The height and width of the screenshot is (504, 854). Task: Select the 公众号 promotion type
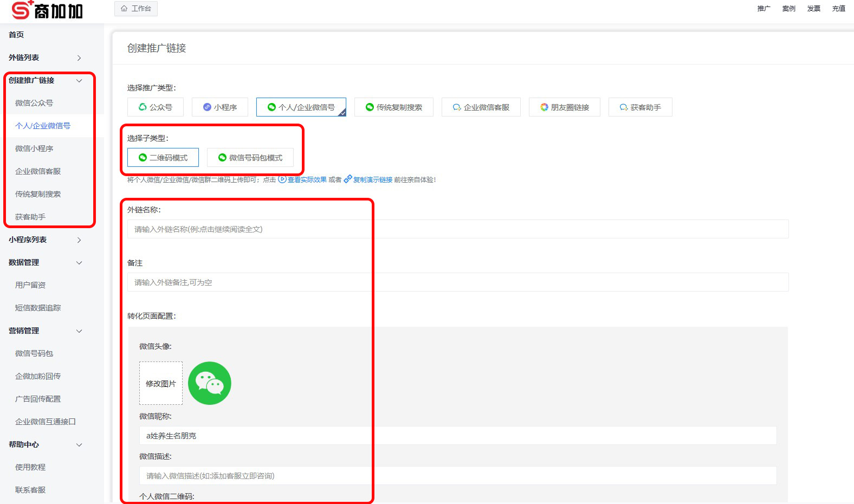pos(156,107)
